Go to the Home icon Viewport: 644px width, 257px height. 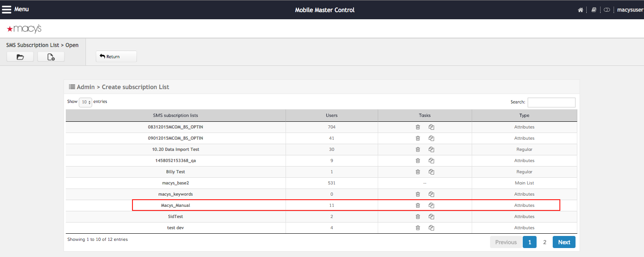(580, 10)
